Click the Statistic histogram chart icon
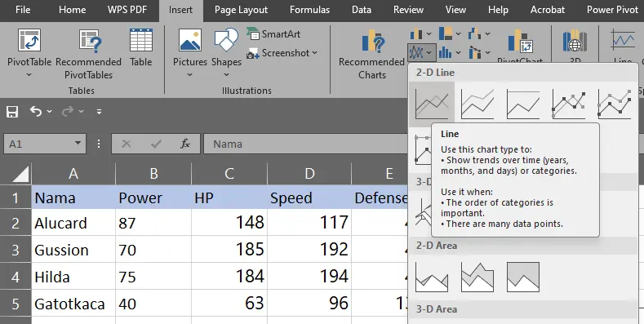This screenshot has width=644, height=324. point(445,52)
